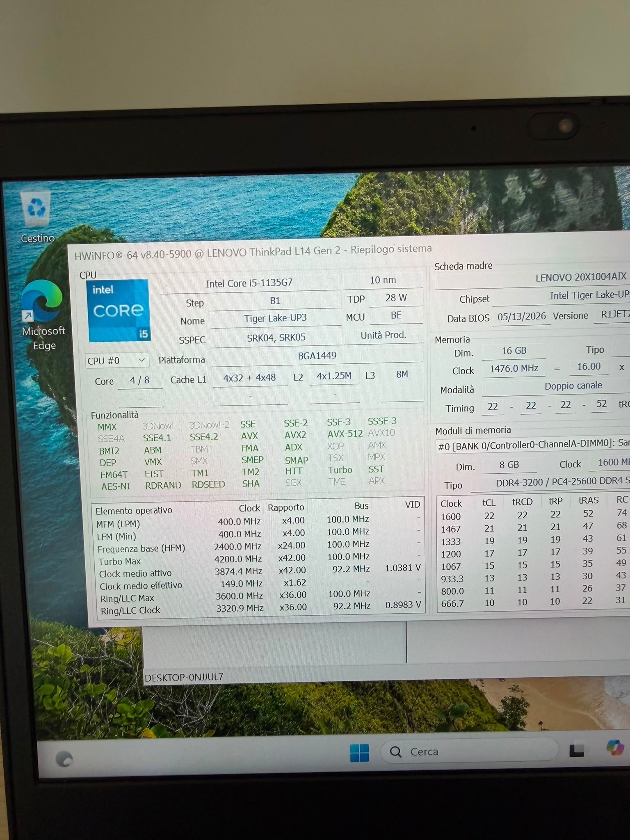Click memory size '16 GB'

[x=514, y=351]
